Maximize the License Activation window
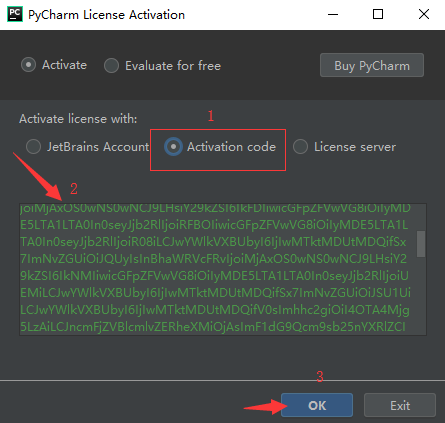 tap(378, 14)
